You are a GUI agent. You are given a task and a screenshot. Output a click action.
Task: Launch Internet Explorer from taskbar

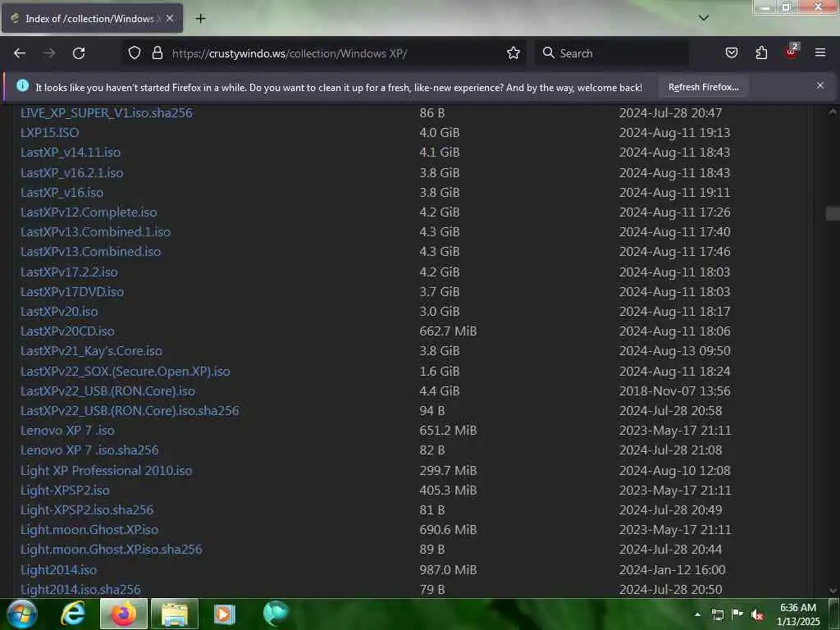[x=73, y=614]
